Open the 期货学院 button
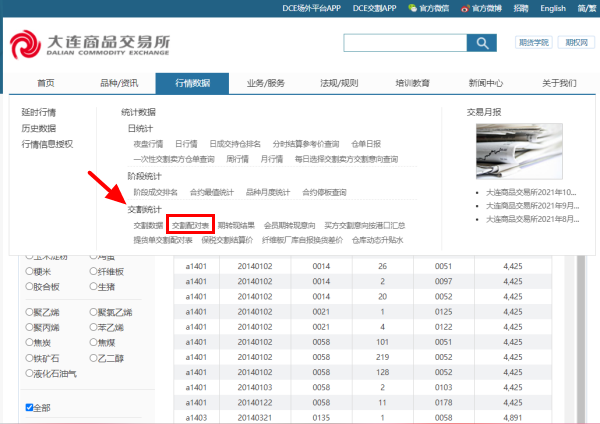Viewport: 600px width, 424px height. (x=533, y=43)
